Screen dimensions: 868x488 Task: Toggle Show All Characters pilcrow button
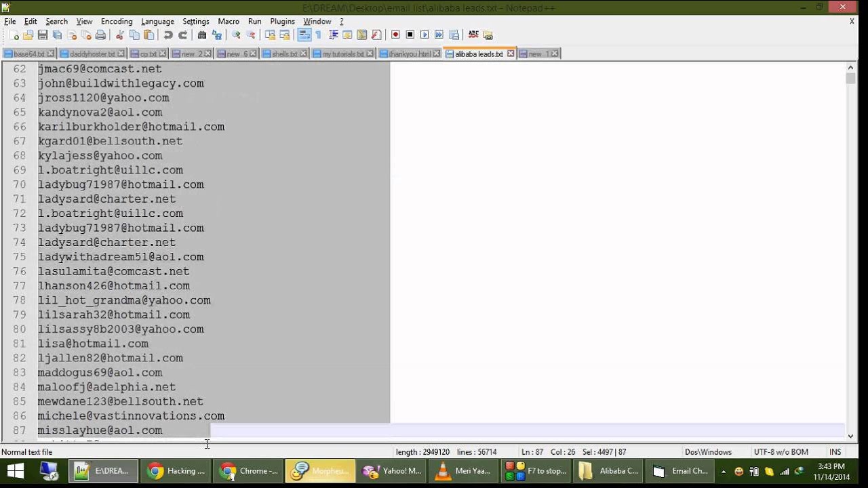[x=318, y=35]
